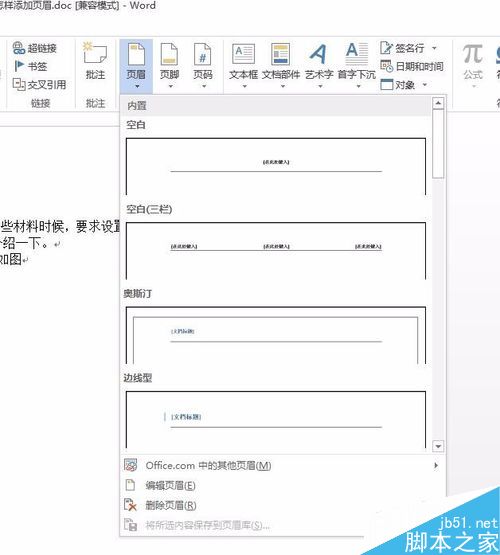Click the header gallery scrollbar thumb

point(438,143)
